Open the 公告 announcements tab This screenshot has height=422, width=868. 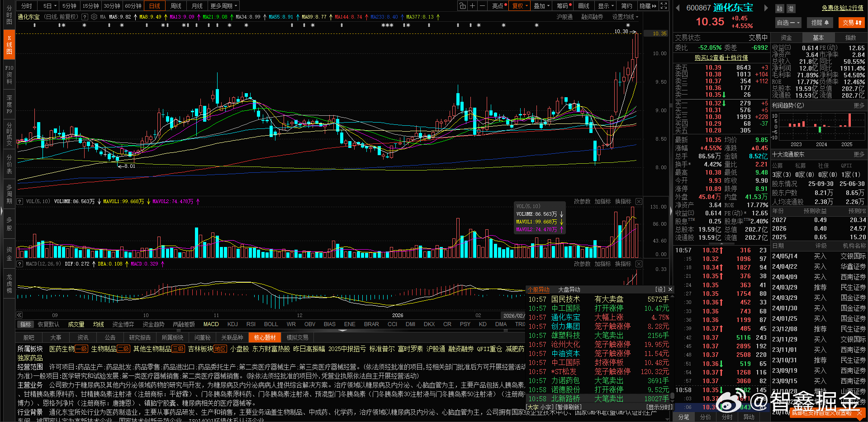click(110, 337)
